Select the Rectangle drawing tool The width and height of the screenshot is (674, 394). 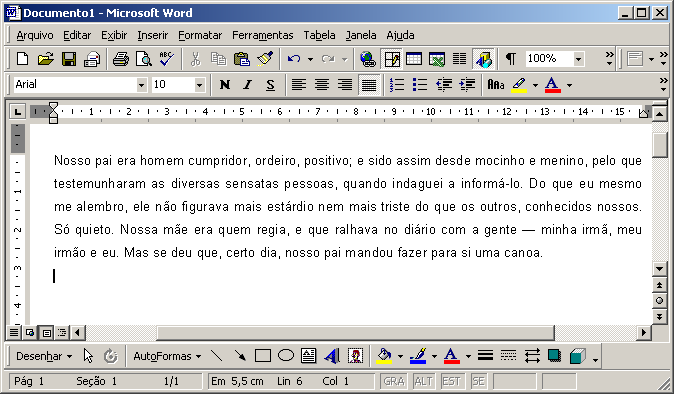[263, 356]
